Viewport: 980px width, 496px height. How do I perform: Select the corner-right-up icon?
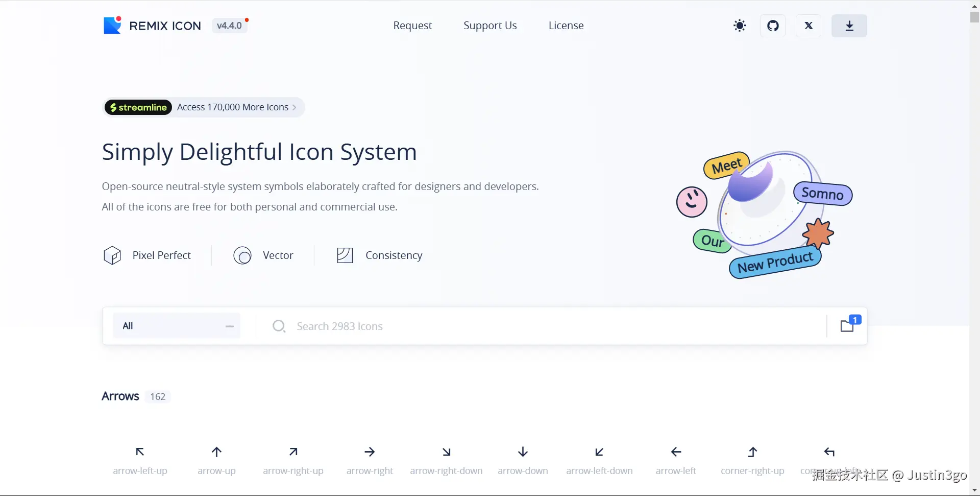(753, 452)
